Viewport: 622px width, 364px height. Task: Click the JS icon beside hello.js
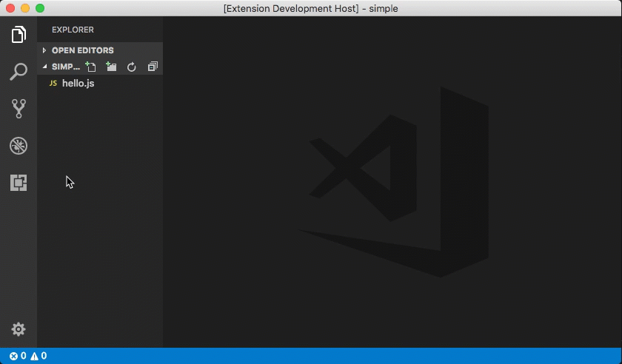click(53, 84)
